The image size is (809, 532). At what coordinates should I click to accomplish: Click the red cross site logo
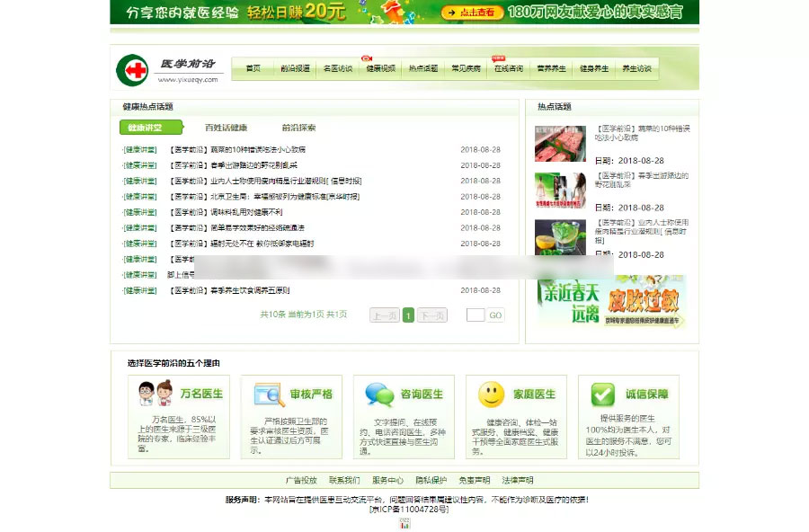(133, 69)
